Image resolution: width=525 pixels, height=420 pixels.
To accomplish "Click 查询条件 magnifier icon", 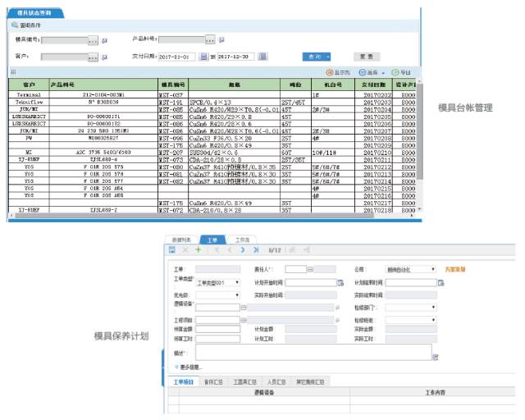I will pos(15,25).
